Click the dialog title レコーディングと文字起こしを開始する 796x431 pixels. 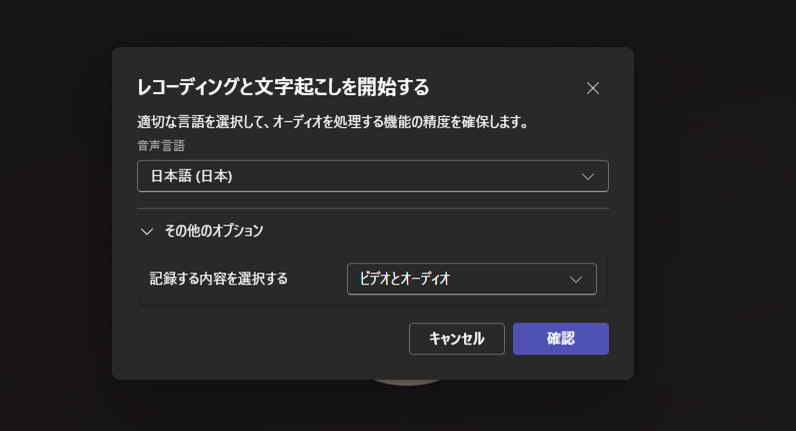(x=283, y=87)
